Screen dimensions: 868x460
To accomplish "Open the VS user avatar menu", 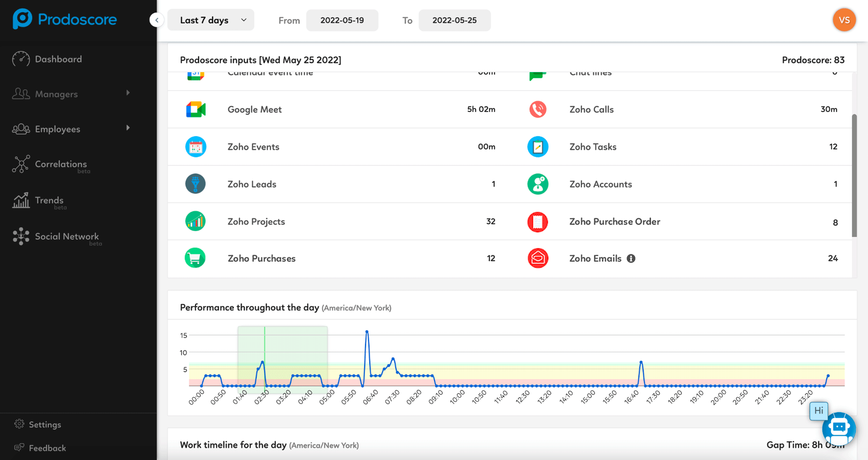I will [x=844, y=20].
